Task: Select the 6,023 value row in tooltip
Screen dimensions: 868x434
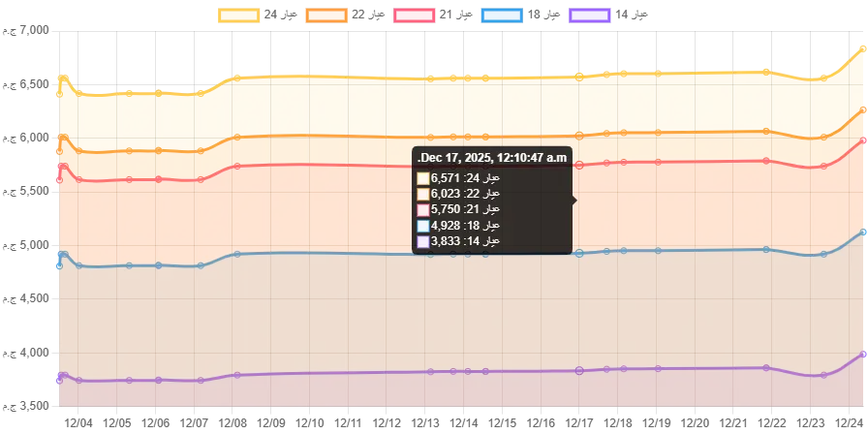Action: coord(459,194)
